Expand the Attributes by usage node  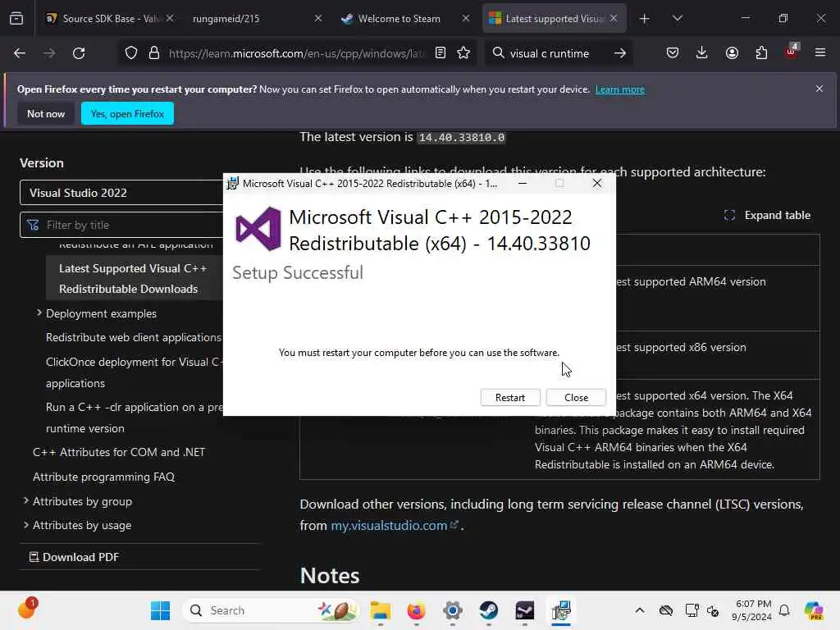tap(25, 525)
